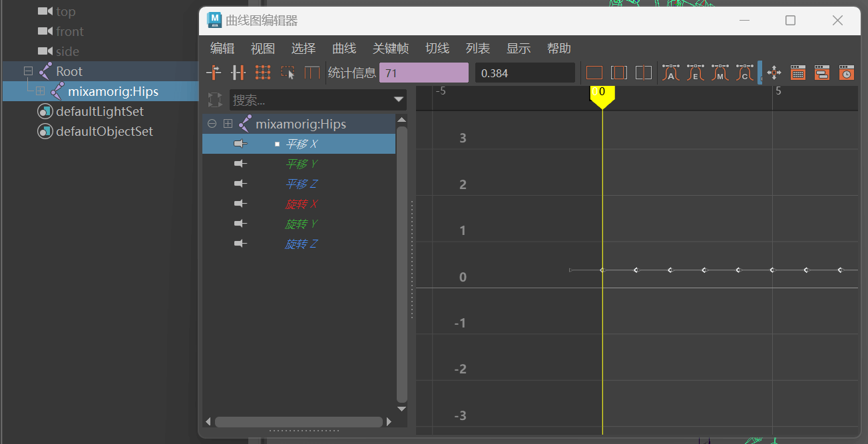Viewport: 868px width, 444px height.
Task: Collapse the Root node in Outliner
Action: click(28, 71)
